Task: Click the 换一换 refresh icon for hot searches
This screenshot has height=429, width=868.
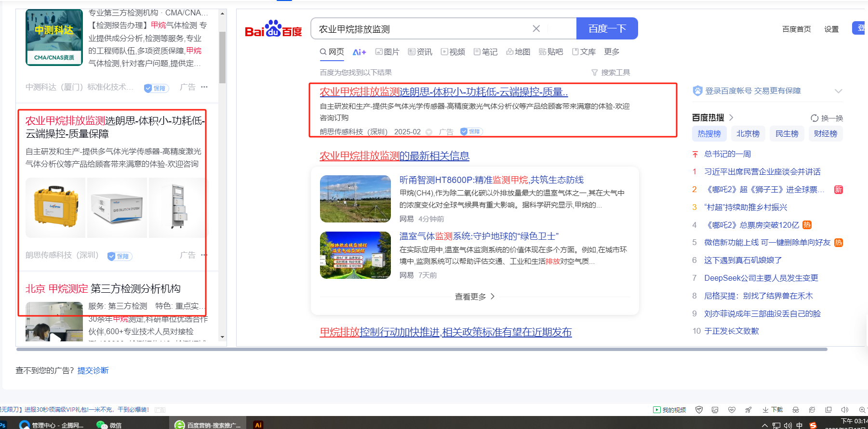Action: (815, 118)
